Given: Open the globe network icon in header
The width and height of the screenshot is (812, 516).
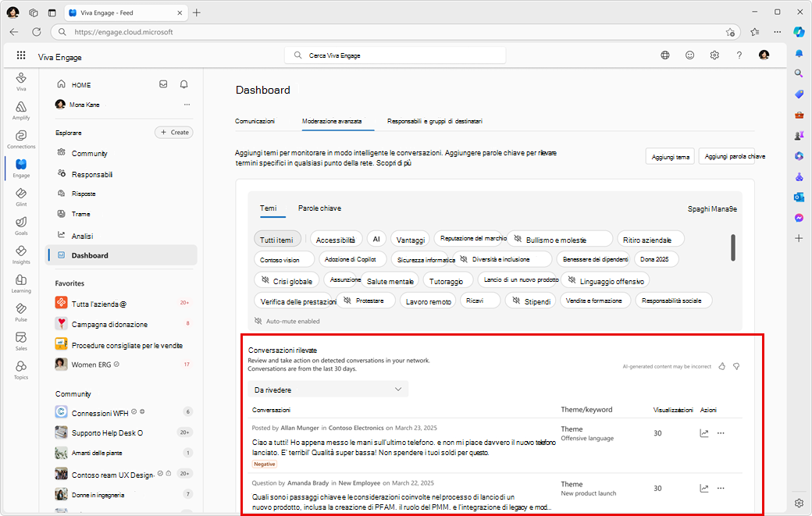Looking at the screenshot, I should (x=665, y=55).
